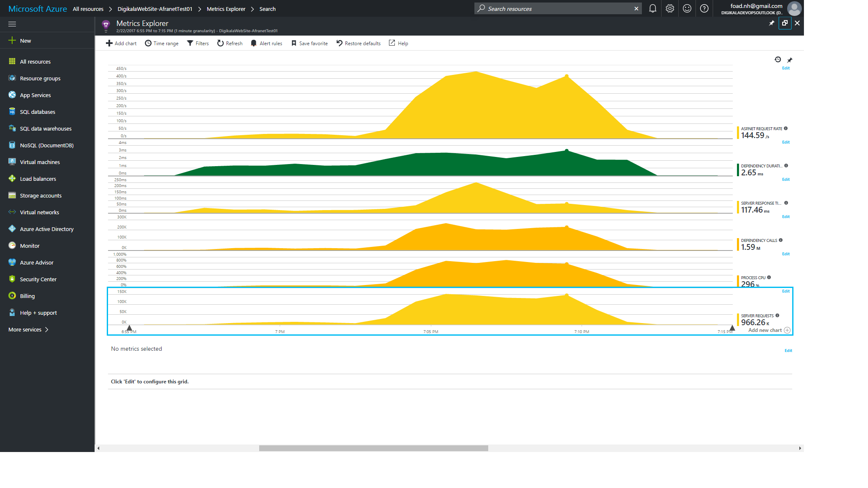Open Alert rules
This screenshot has width=868, height=488.
(266, 43)
